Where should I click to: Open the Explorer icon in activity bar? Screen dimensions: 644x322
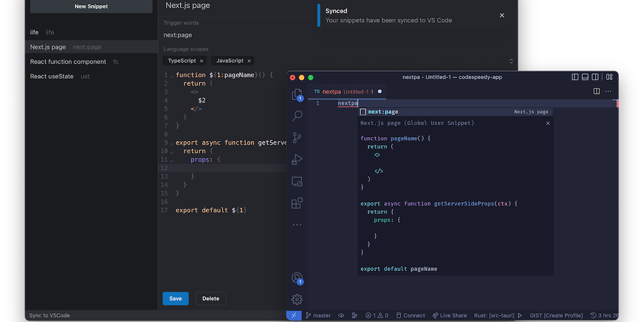[x=297, y=94]
